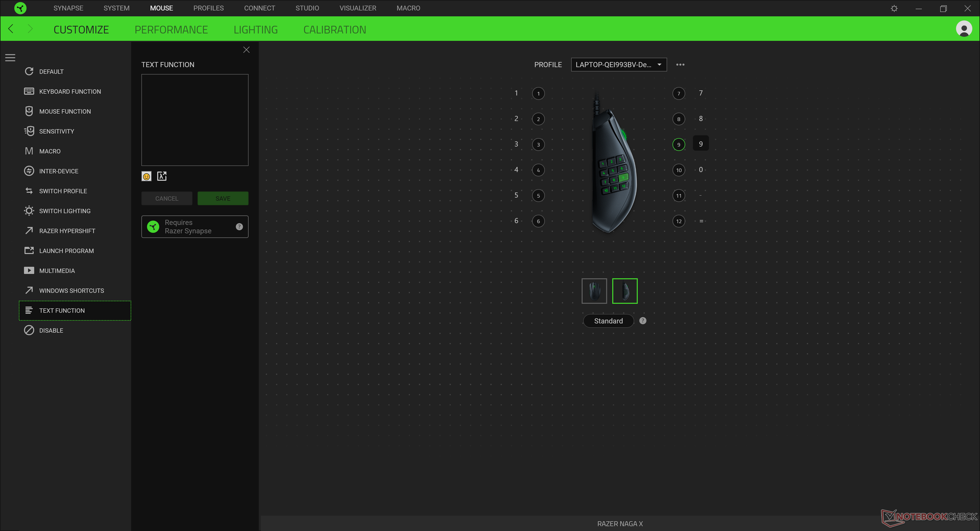Open the PROFILE dropdown

[x=619, y=65]
